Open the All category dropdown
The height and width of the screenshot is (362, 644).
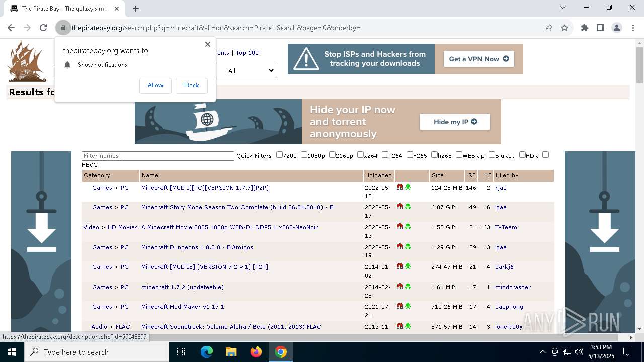click(246, 71)
